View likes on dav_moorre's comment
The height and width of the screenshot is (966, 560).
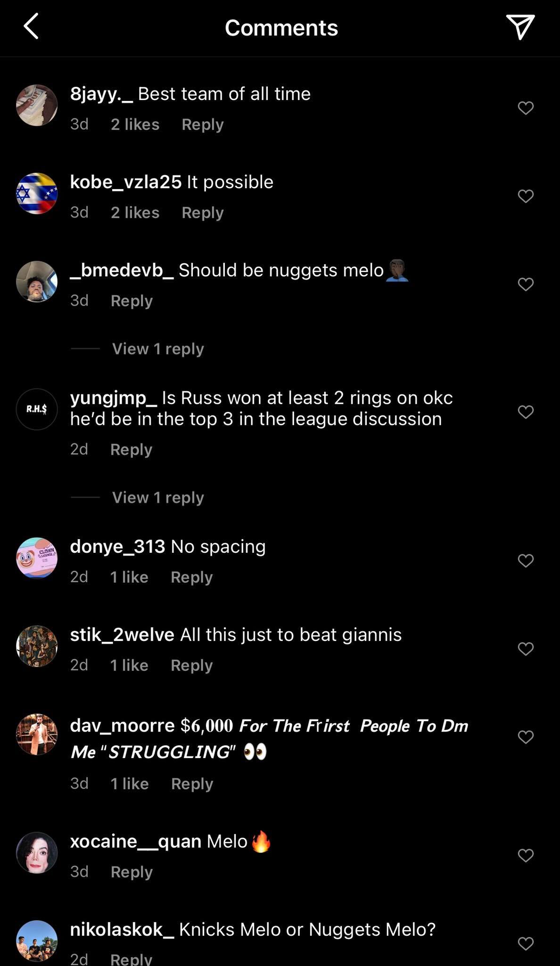[130, 784]
